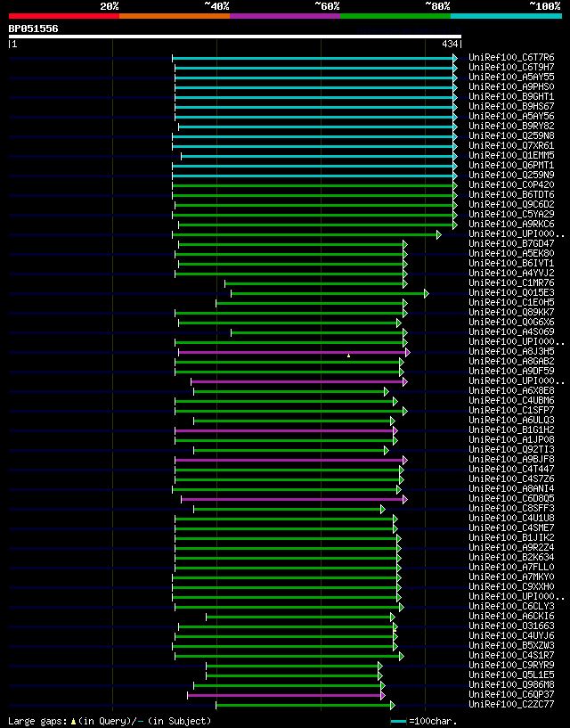Select hit UniRef100_A8J3H5
Image resolution: width=570 pixels, height=728 pixels.
coord(511,351)
